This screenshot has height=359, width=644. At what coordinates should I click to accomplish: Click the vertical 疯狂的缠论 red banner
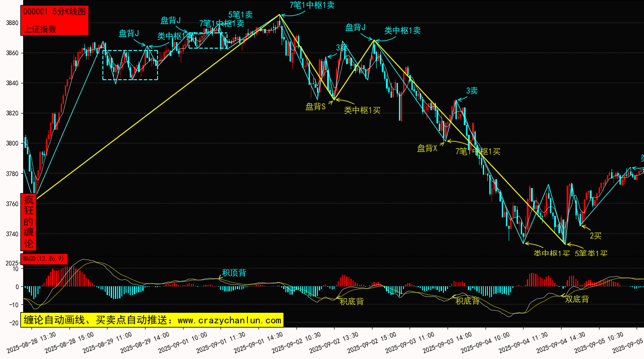[x=29, y=222]
